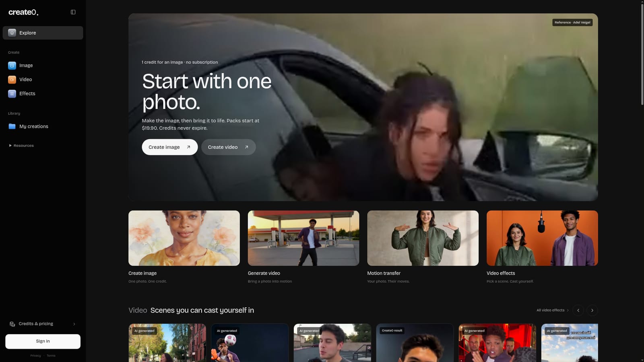The image size is (644, 362).
Task: Click the Credits & pricing label
Action: coord(36,324)
